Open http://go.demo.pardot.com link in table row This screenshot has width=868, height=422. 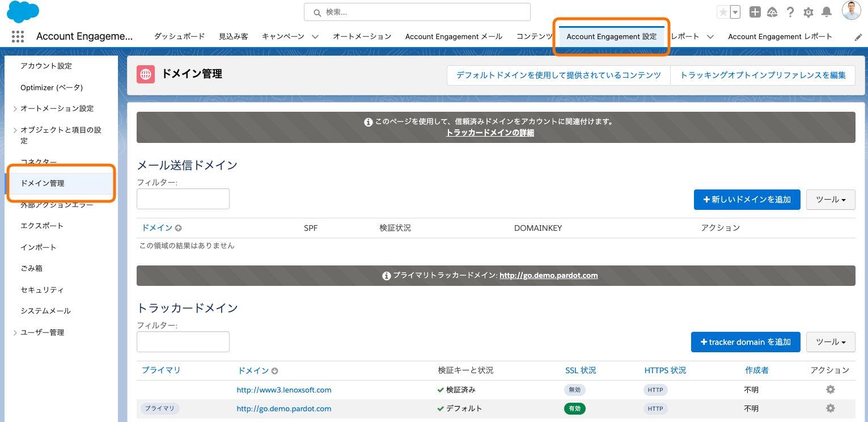[284, 408]
